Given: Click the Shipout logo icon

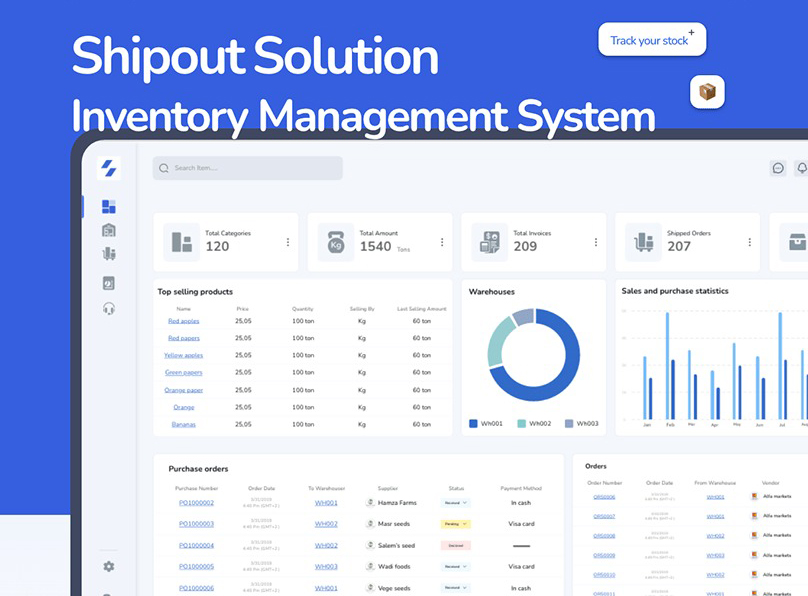Looking at the screenshot, I should pyautogui.click(x=109, y=168).
